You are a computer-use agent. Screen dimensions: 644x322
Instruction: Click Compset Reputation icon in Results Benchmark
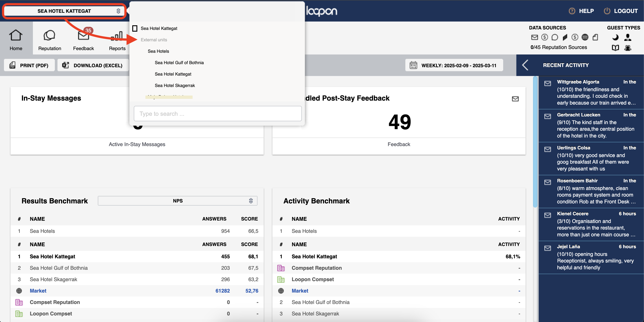19,302
